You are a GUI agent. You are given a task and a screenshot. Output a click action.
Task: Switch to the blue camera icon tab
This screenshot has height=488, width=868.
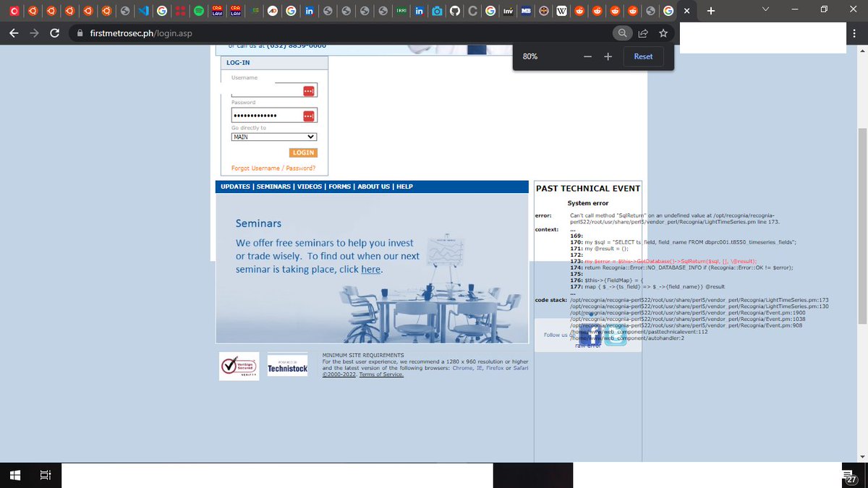click(437, 11)
